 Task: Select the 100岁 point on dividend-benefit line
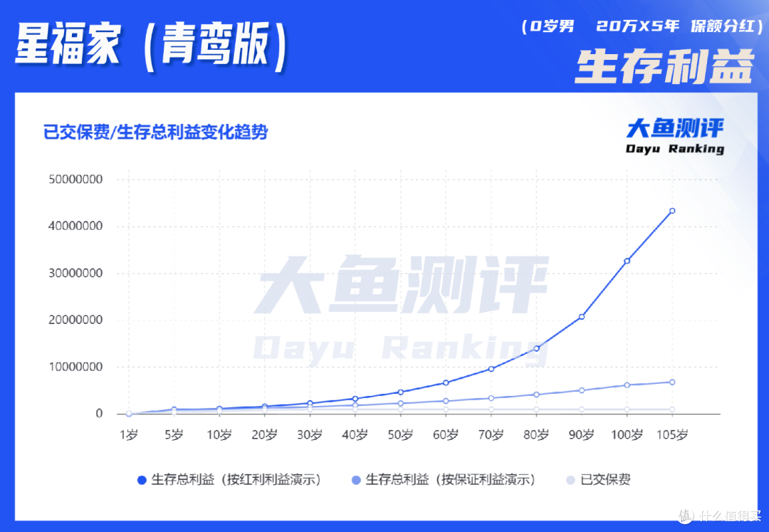point(627,261)
